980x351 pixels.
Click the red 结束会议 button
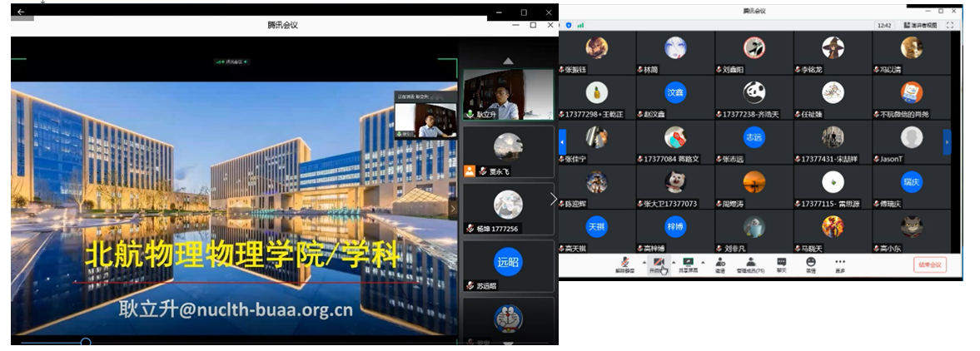point(930,264)
